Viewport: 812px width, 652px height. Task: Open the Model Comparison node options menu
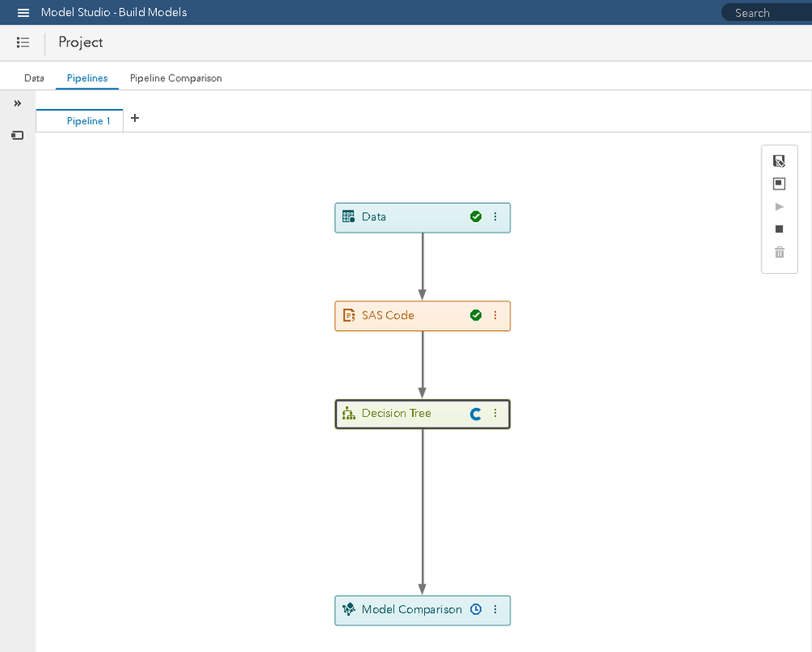click(x=496, y=610)
